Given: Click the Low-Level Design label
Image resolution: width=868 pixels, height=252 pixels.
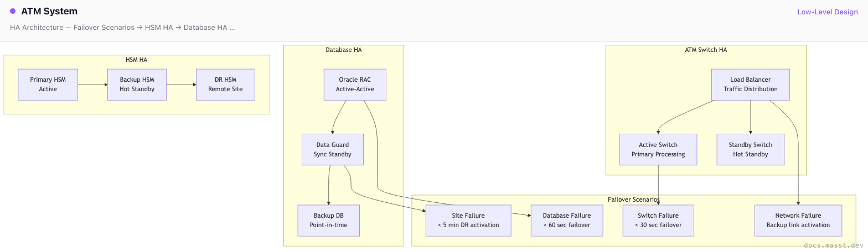Looking at the screenshot, I should tap(828, 12).
